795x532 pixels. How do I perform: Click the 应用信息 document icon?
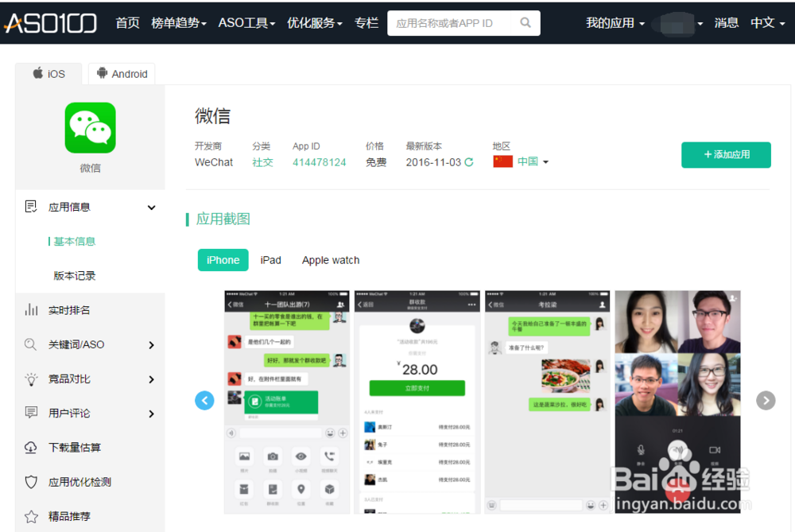point(31,207)
